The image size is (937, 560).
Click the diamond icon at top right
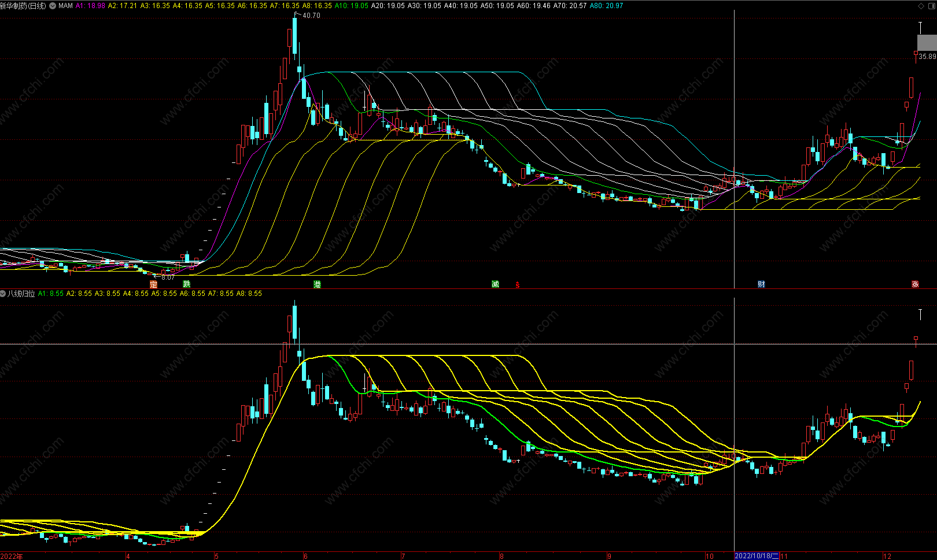(x=921, y=6)
